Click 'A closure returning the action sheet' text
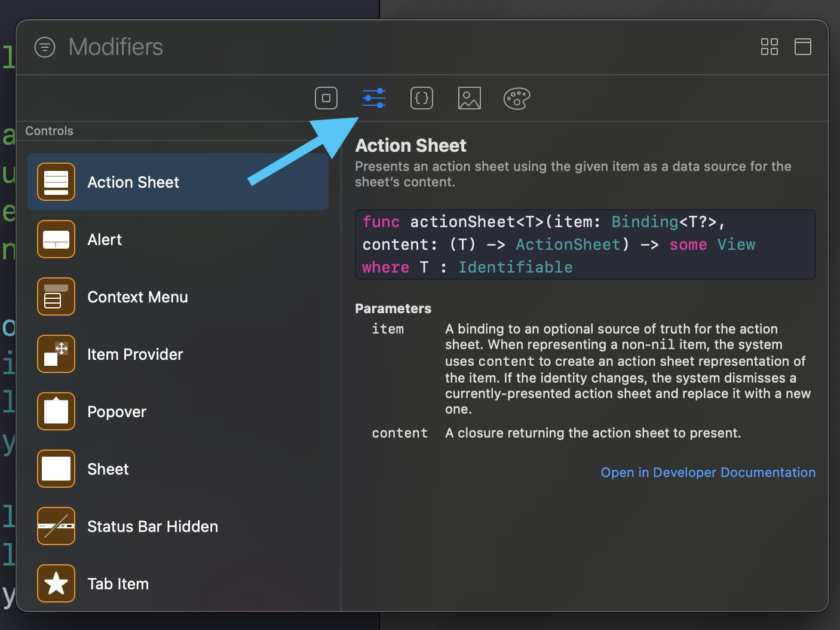 point(593,433)
